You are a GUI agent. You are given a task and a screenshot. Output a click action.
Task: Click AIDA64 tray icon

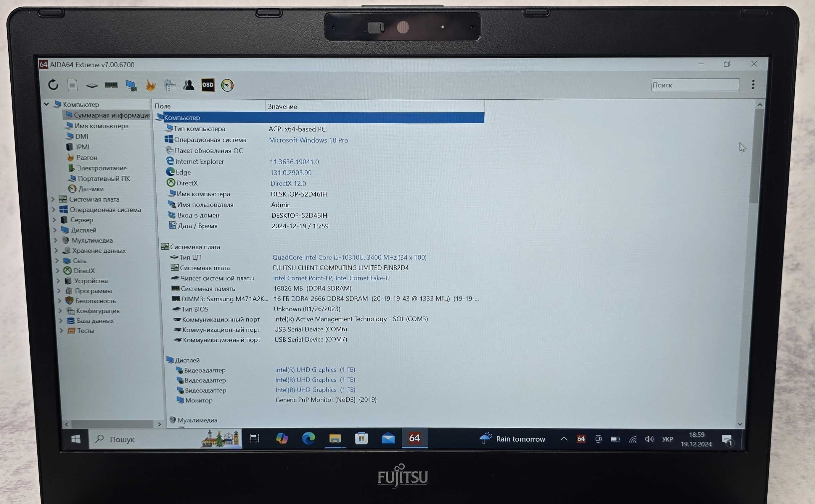click(581, 439)
